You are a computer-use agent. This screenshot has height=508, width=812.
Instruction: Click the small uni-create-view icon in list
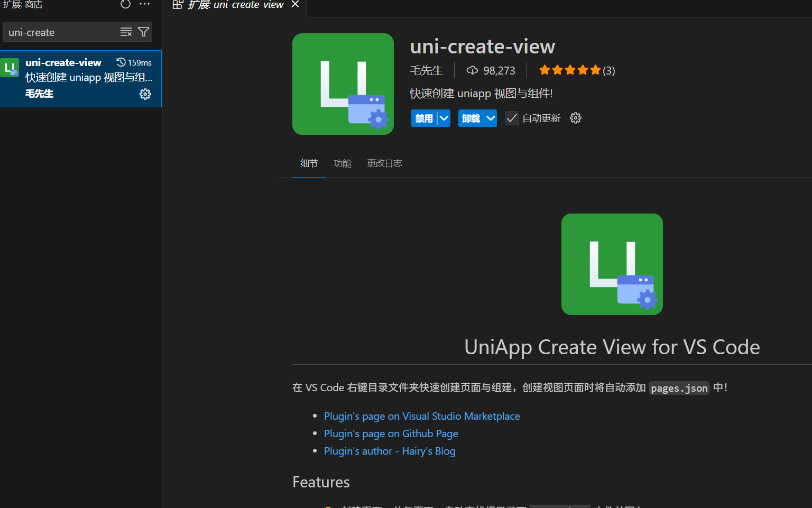tap(10, 68)
